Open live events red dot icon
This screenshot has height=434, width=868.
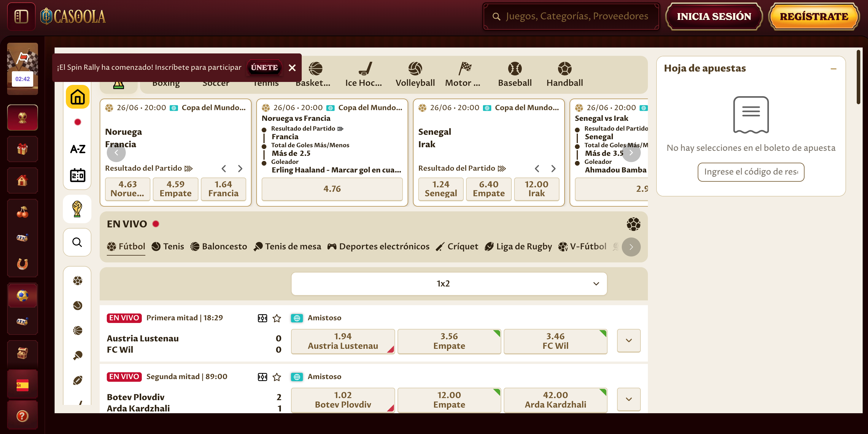(x=77, y=122)
